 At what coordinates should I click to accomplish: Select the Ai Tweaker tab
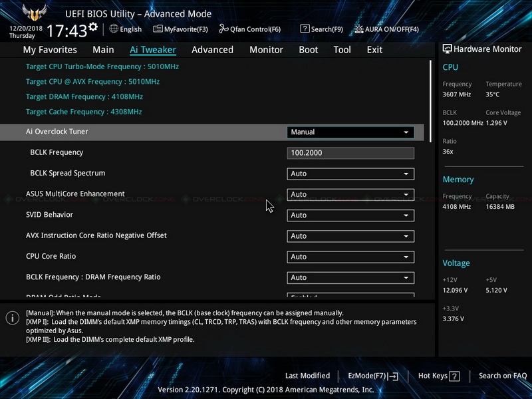(x=153, y=49)
